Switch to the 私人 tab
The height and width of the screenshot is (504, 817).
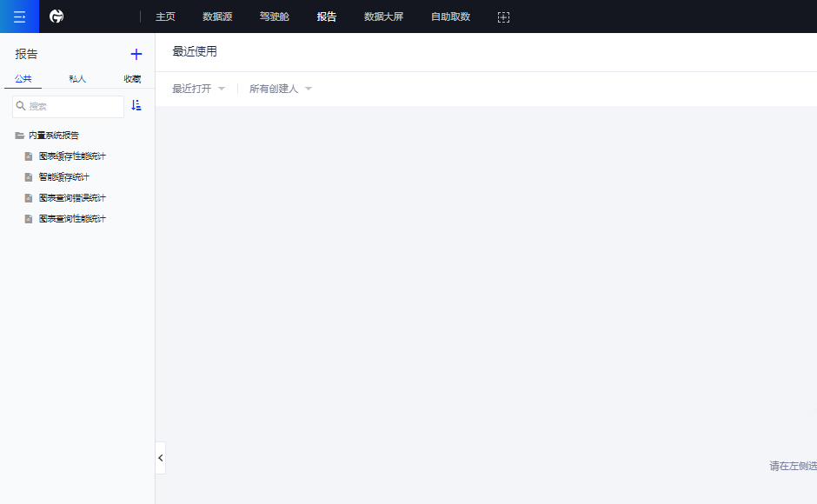pos(77,79)
